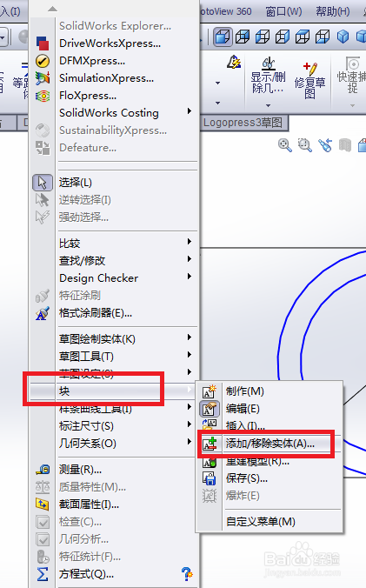Click PhotoView 360 menu
This screenshot has height=588, width=366.
pyautogui.click(x=225, y=11)
